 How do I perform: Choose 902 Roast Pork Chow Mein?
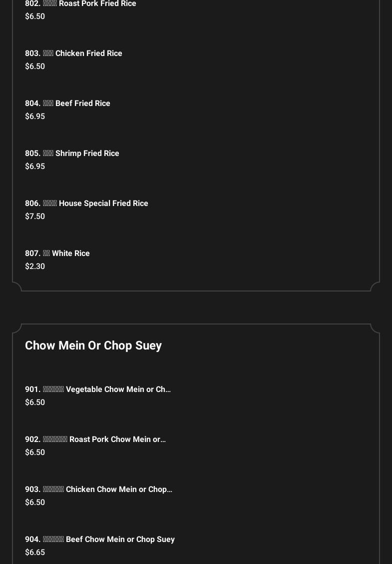pos(95,439)
